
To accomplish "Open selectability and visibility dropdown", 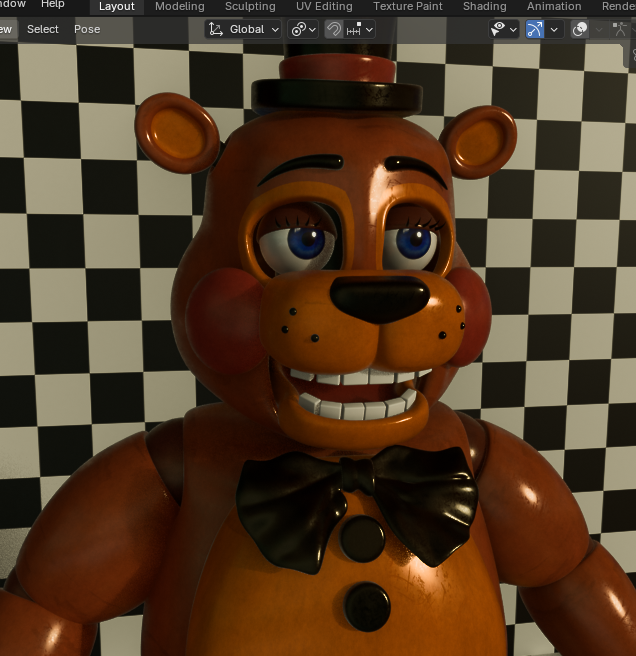I will (504, 30).
